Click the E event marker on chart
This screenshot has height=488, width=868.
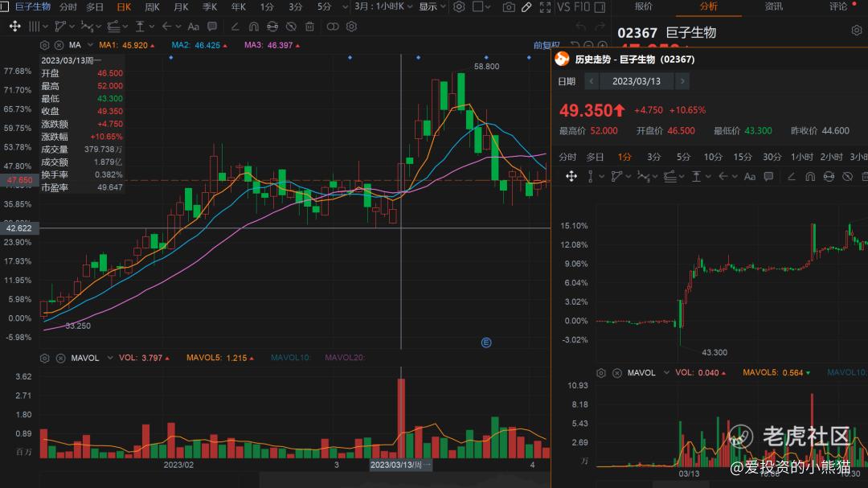tap(486, 342)
